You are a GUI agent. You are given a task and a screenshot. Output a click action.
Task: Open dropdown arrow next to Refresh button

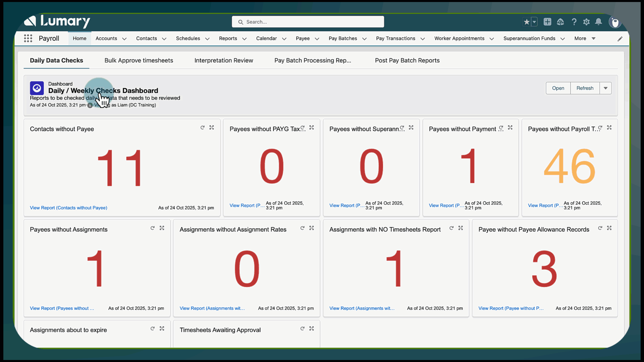(x=605, y=88)
